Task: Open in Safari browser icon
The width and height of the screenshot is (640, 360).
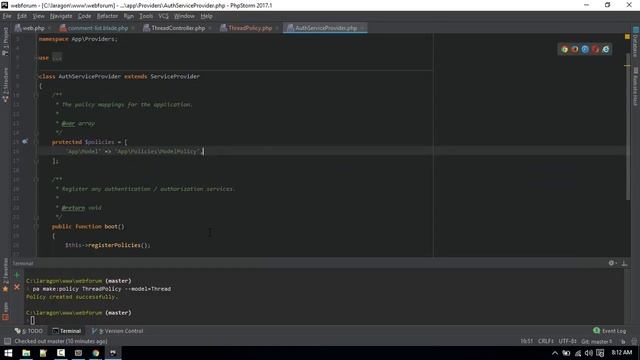Action: pos(585,49)
